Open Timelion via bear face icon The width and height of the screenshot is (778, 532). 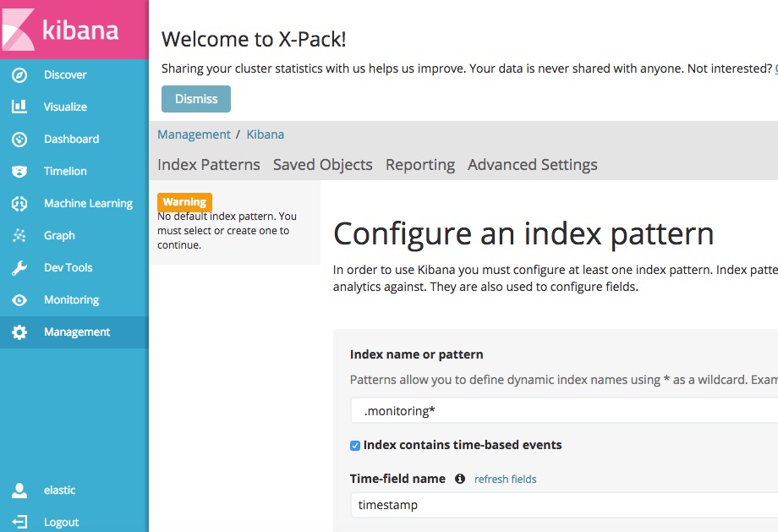click(x=19, y=172)
